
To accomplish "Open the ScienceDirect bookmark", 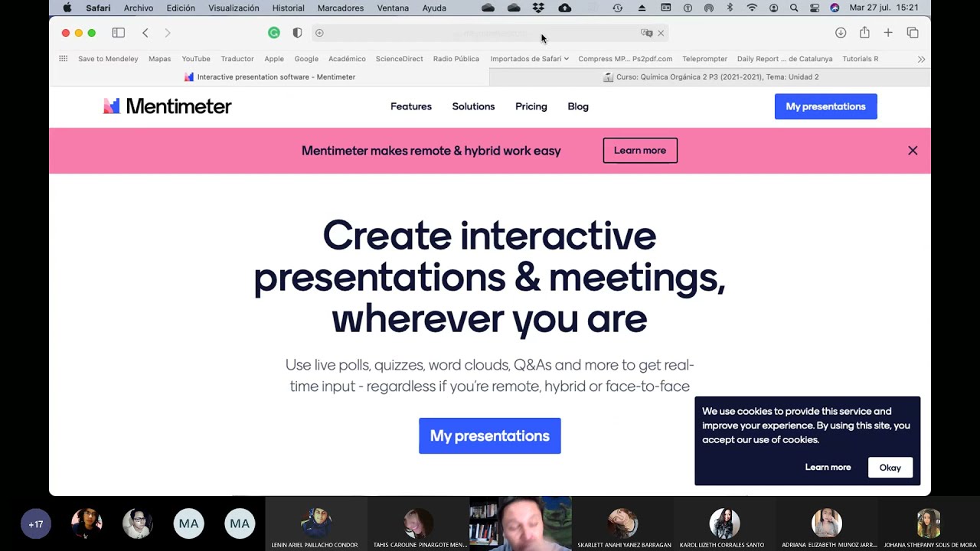I will pyautogui.click(x=399, y=59).
